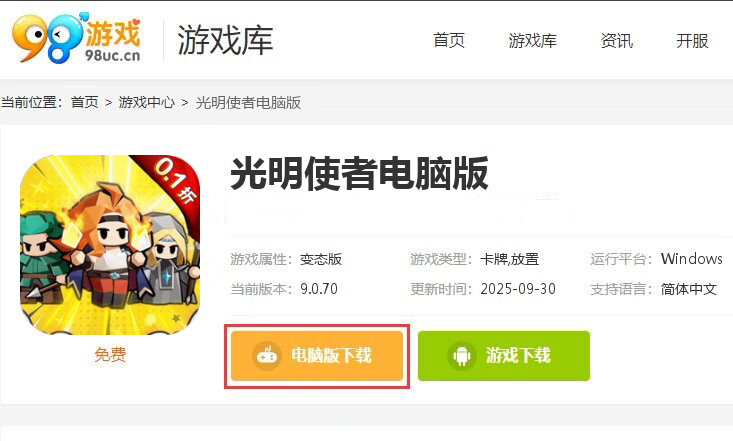The height and width of the screenshot is (441, 733).
Task: Open the 光明使者 game artwork thumbnail
Action: 110,245
